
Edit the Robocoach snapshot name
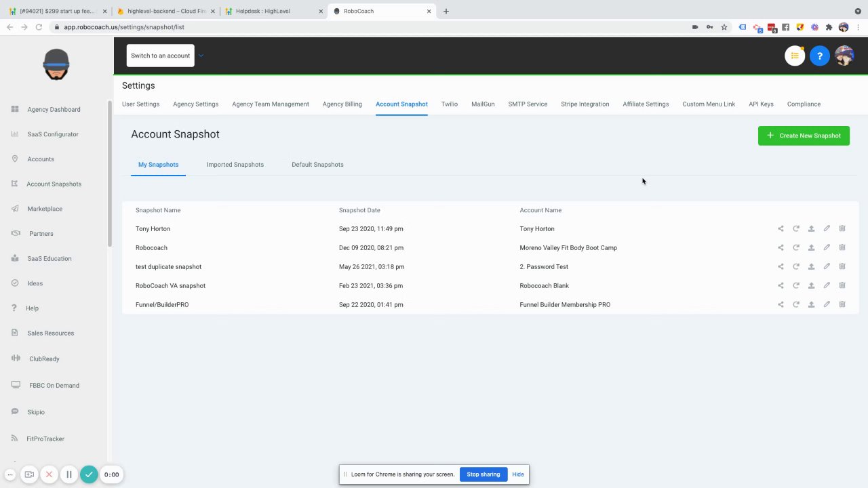coord(827,247)
